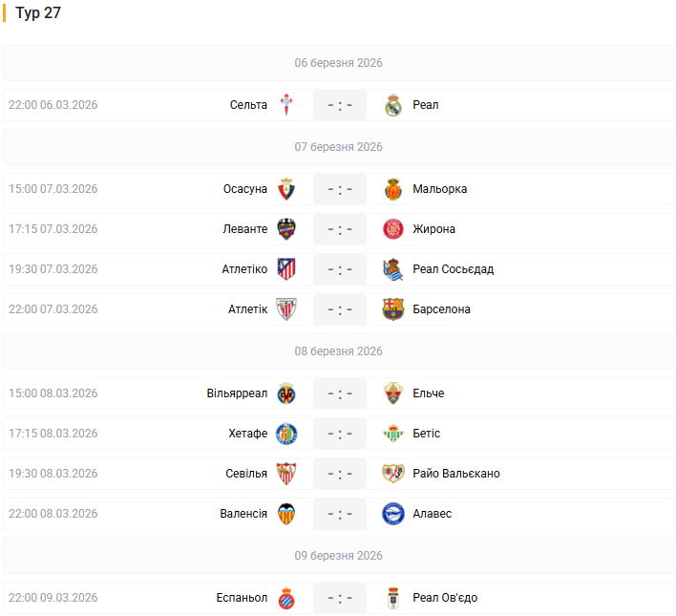Click the Espanyol club crest

point(286,598)
